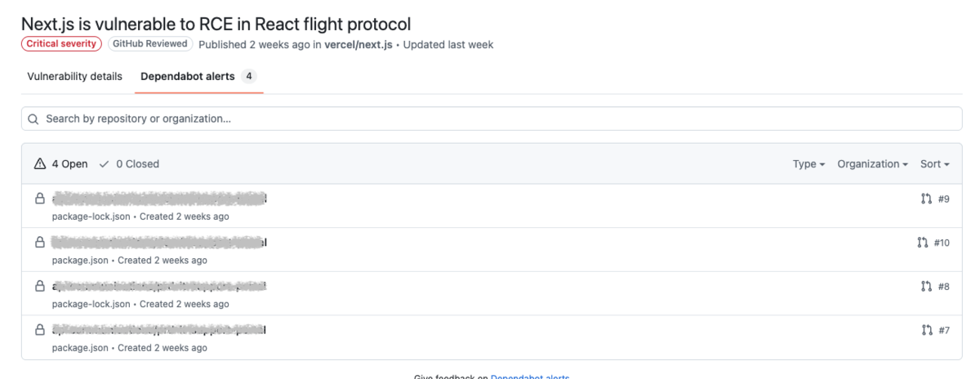
Task: Click the lock icon on alert #9
Action: (x=39, y=198)
